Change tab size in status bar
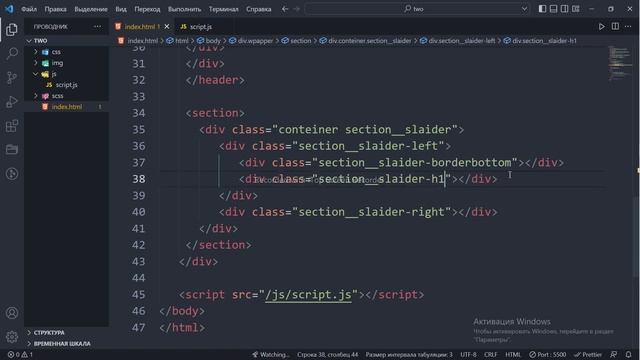The width and height of the screenshot is (640, 360). tap(409, 354)
